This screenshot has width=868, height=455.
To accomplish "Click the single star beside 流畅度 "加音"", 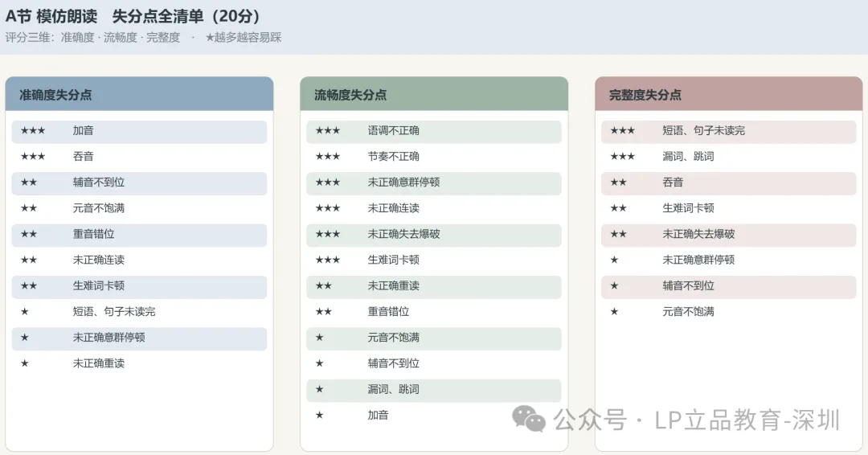I will coord(319,415).
